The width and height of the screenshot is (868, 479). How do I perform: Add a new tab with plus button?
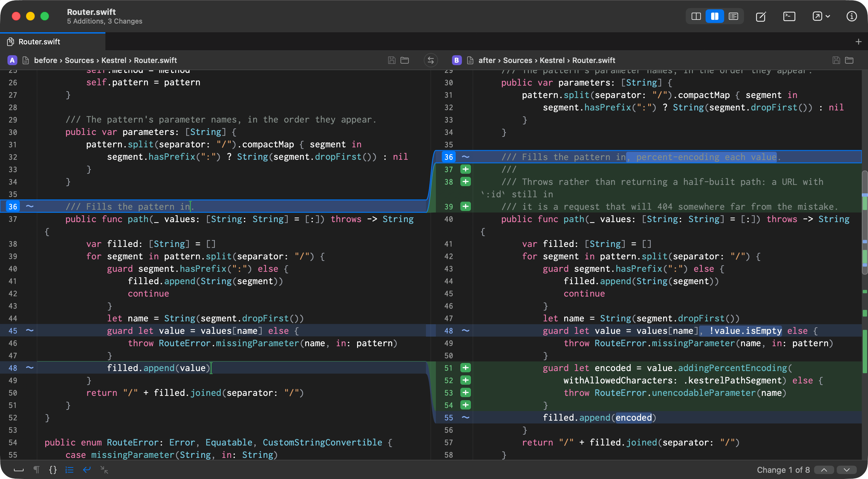tap(858, 42)
